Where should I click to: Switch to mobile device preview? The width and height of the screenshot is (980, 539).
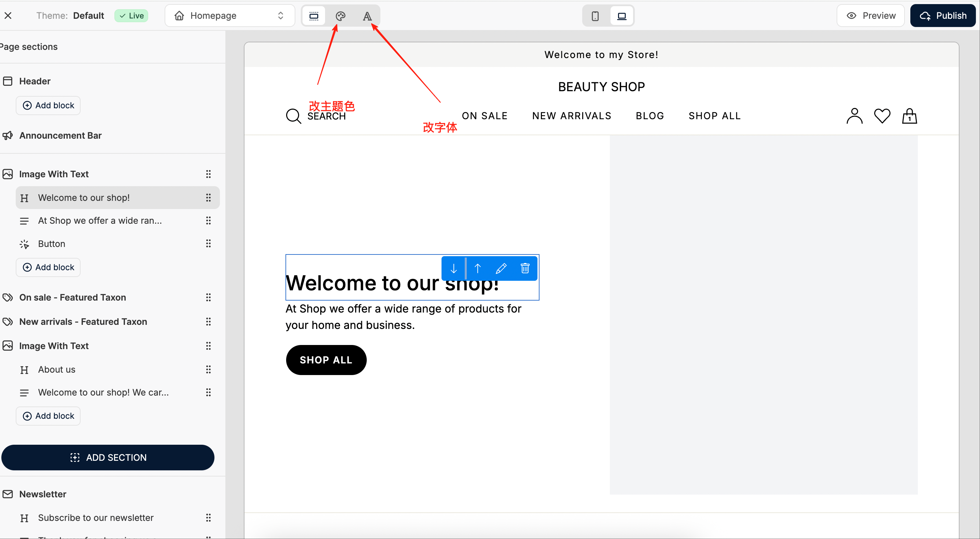click(595, 16)
